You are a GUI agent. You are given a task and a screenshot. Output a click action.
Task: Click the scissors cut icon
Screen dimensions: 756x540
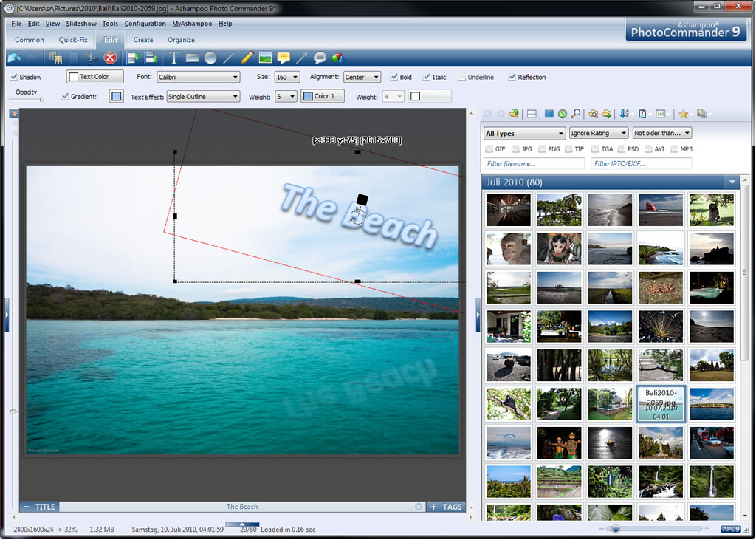pyautogui.click(x=92, y=58)
